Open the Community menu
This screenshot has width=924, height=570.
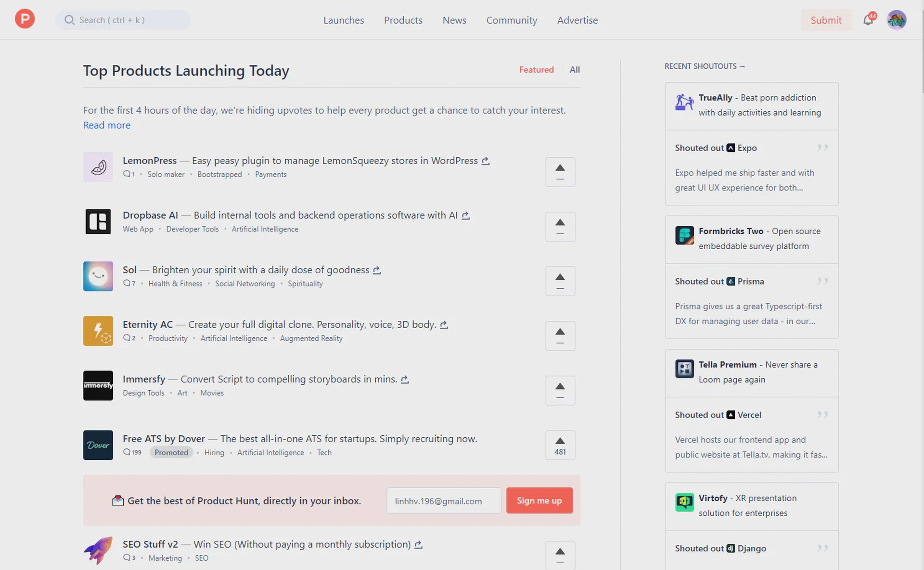(512, 20)
